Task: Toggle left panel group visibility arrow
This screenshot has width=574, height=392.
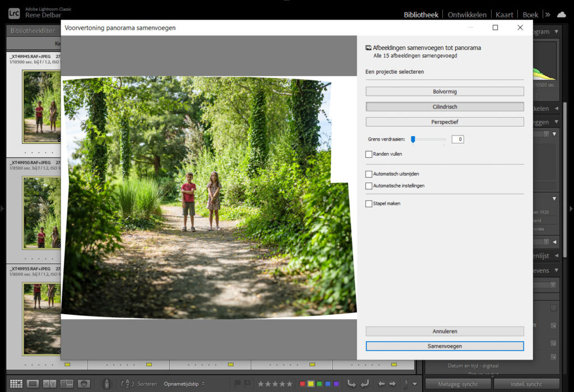Action: [x=2, y=209]
